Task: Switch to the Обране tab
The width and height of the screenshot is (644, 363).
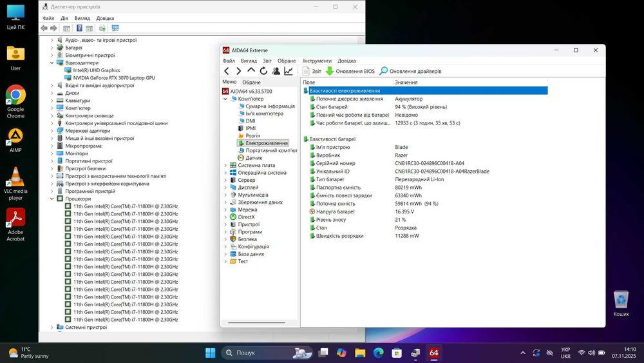Action: coord(251,83)
